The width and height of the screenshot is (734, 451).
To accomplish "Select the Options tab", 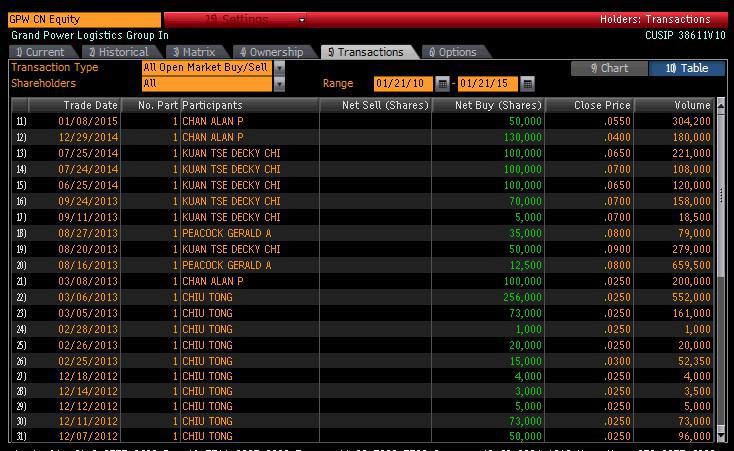I will 453,52.
